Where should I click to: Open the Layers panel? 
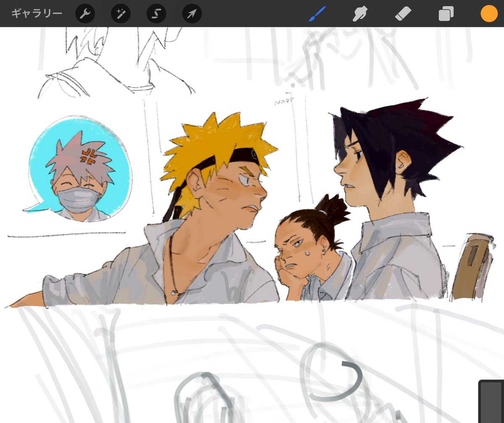pos(446,14)
